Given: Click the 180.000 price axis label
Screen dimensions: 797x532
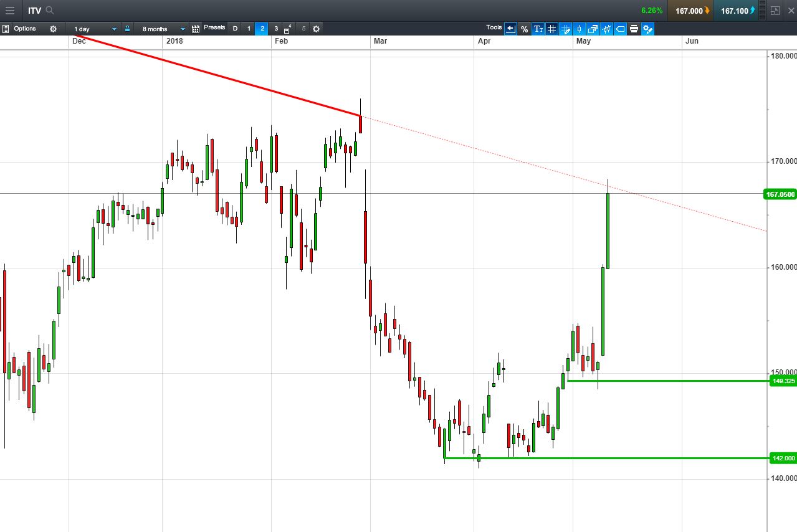Looking at the screenshot, I should (x=783, y=56).
